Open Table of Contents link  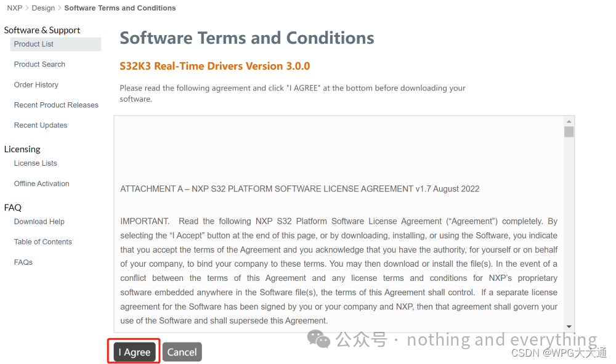coord(43,242)
